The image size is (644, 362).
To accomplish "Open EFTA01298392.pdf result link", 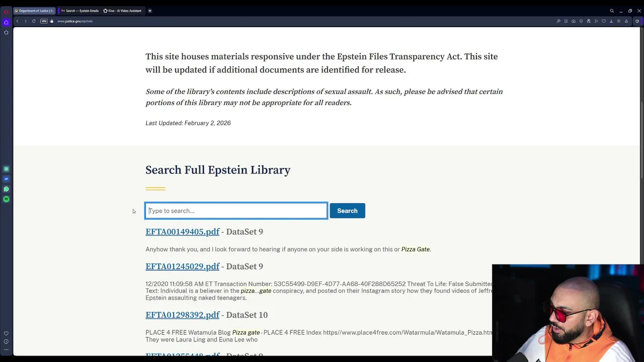I will [x=183, y=315].
